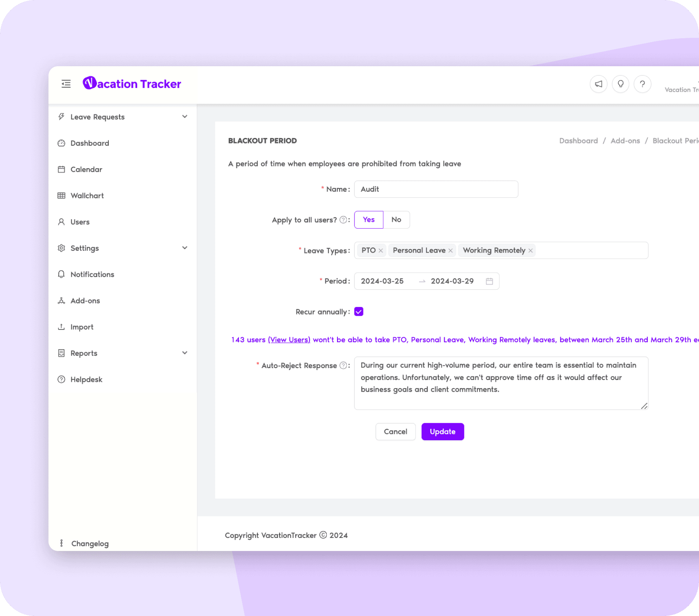Click the Vacation Tracker logo
Screen dimensions: 699x616
(132, 83)
